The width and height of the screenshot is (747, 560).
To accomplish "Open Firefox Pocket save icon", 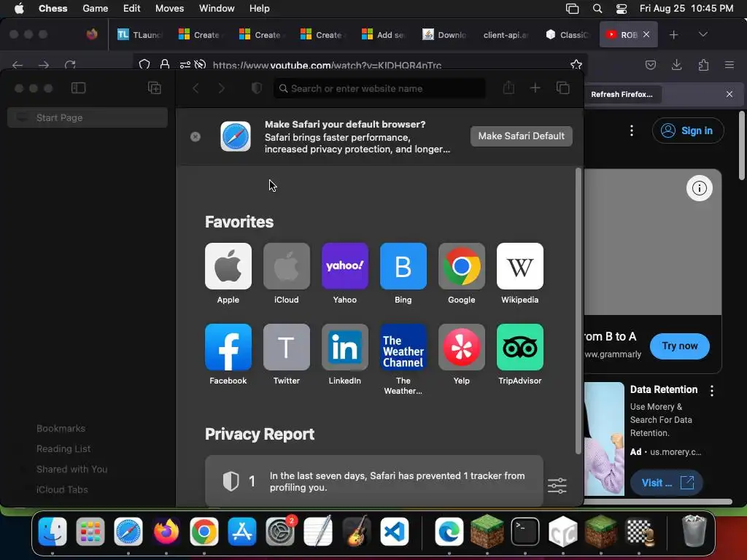I will 650,65.
